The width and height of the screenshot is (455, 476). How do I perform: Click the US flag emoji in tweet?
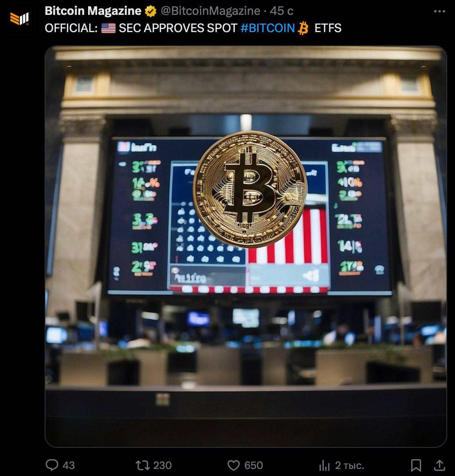(108, 28)
